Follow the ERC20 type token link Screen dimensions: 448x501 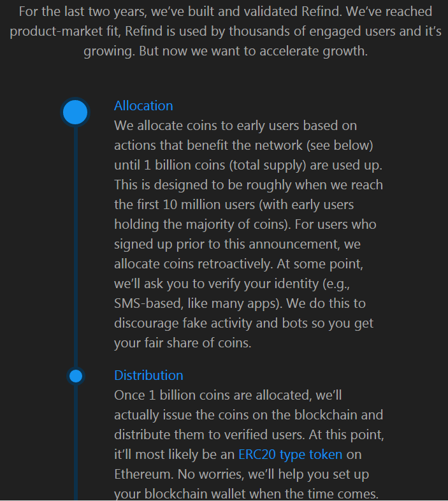290,454
